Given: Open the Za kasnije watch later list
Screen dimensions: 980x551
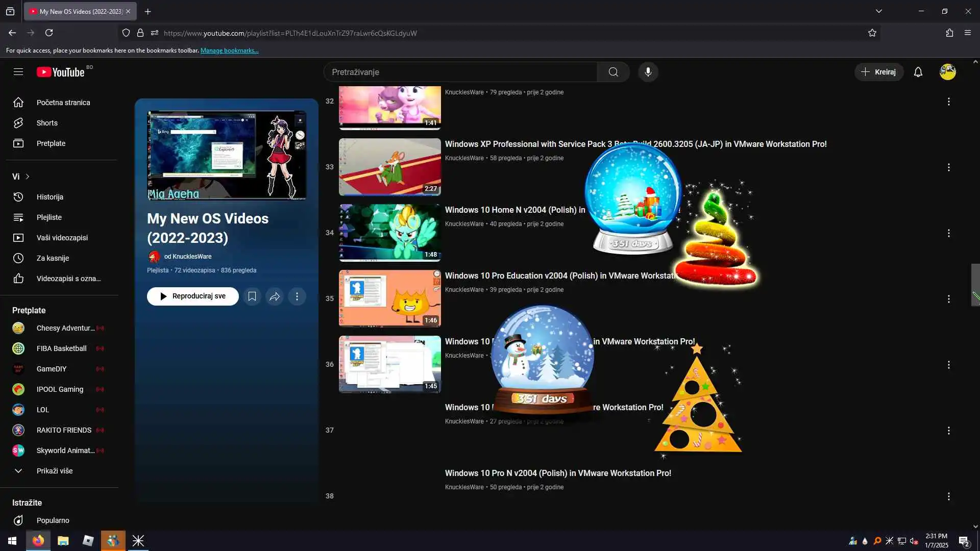Looking at the screenshot, I should point(53,258).
